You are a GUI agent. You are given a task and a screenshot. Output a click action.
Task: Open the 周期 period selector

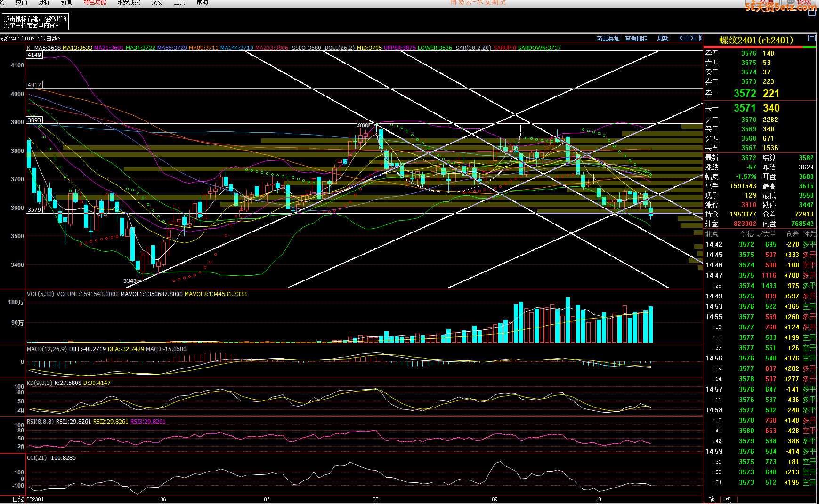tap(663, 39)
